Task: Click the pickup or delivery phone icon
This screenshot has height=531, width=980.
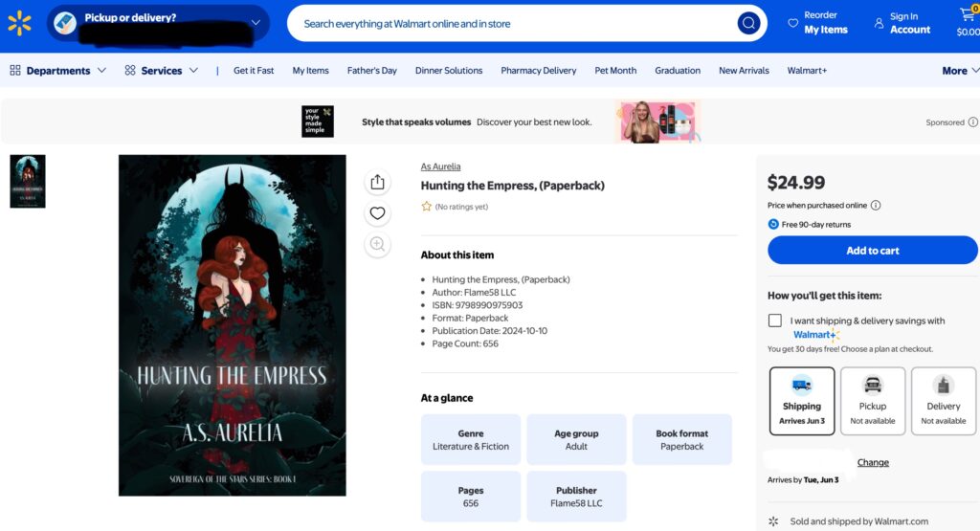Action: [x=65, y=23]
